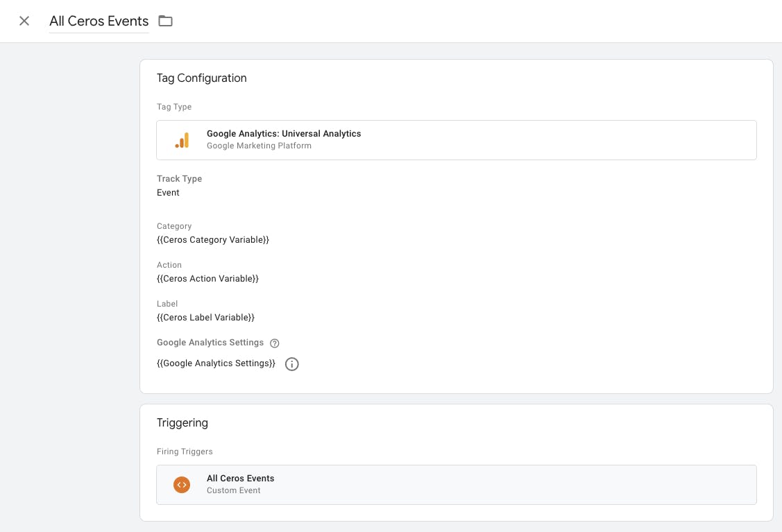The height and width of the screenshot is (532, 782).
Task: Edit the tag name "All Ceros Events" at top
Action: point(99,21)
